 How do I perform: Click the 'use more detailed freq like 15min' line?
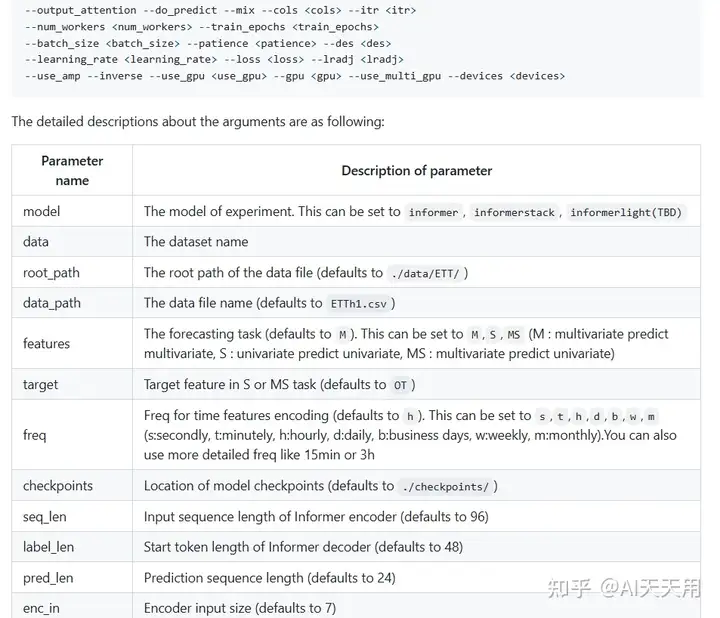pos(259,455)
